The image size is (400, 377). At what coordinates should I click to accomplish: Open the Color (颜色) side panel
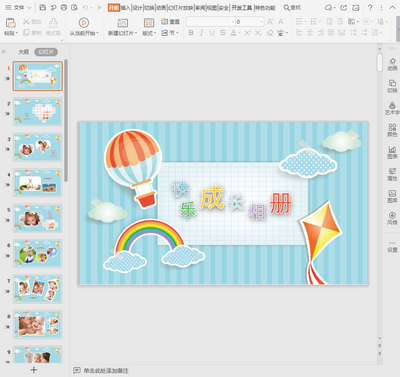point(392,130)
